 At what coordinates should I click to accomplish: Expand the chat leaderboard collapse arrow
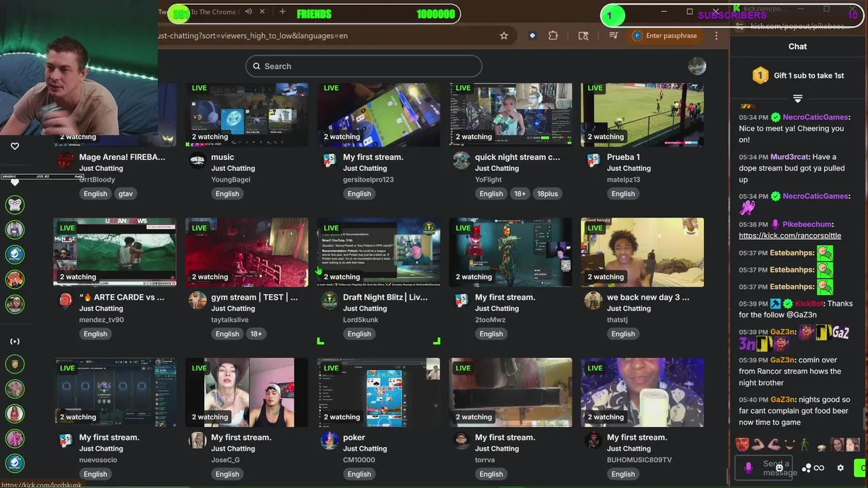tap(797, 99)
